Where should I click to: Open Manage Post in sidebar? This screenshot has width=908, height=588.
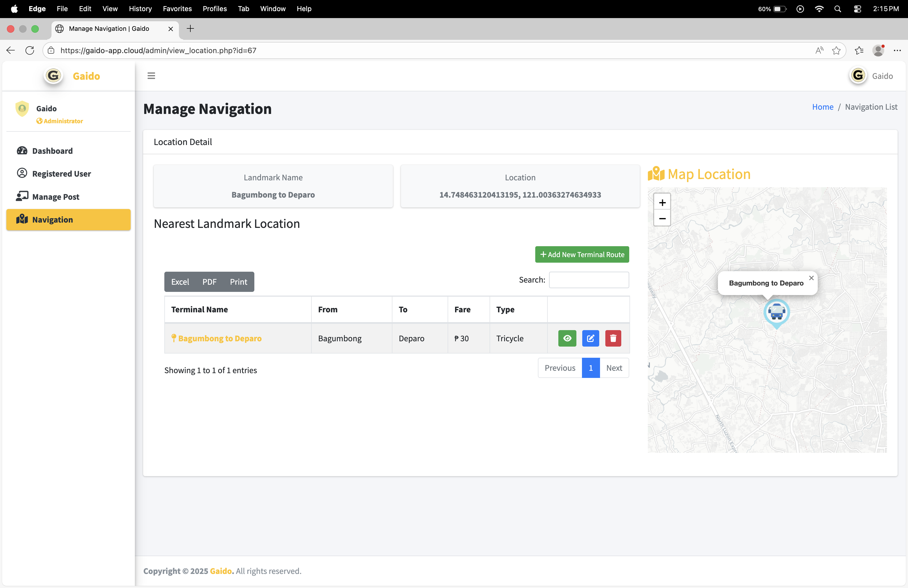pyautogui.click(x=56, y=197)
